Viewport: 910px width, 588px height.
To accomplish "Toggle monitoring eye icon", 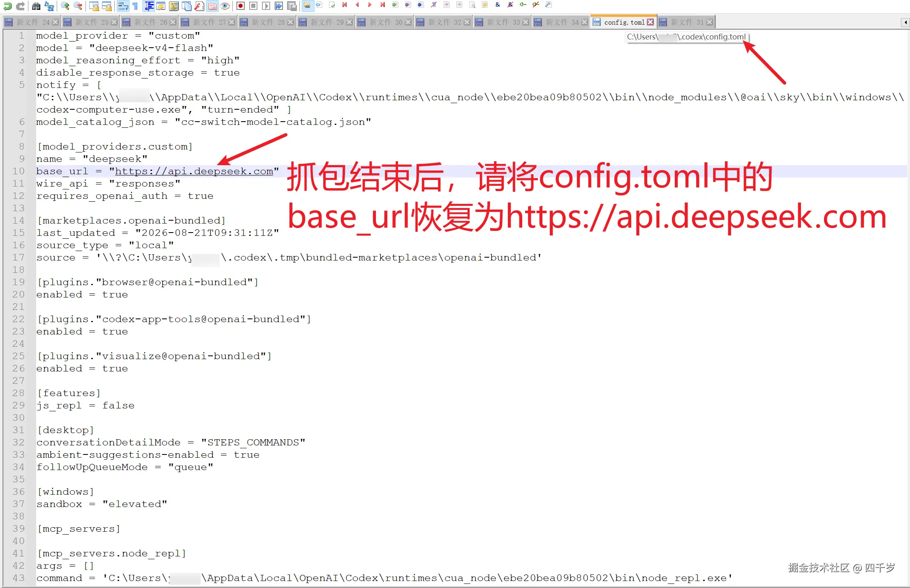I will [x=225, y=6].
